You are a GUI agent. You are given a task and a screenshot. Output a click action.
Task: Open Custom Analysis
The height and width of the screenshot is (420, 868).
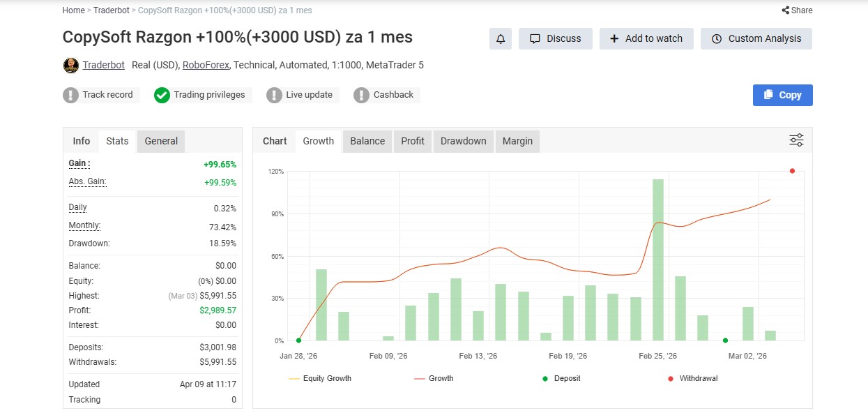[x=756, y=39]
